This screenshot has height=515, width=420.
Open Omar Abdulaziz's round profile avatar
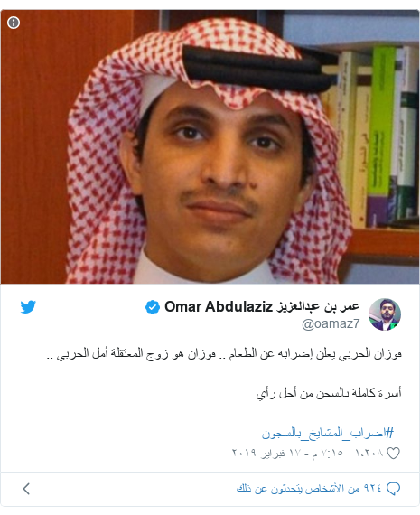coord(385,314)
